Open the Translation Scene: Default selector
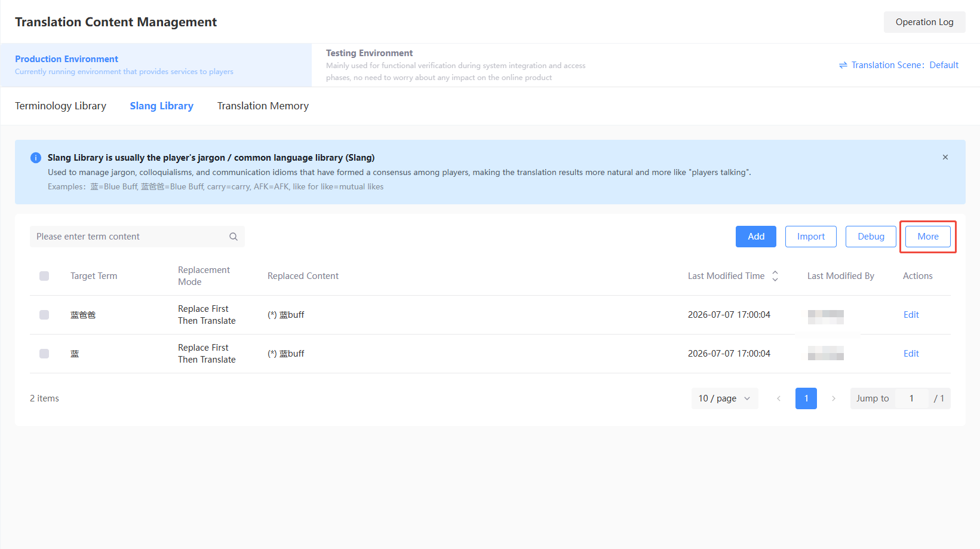Screen dimensions: 980x549 click(899, 65)
